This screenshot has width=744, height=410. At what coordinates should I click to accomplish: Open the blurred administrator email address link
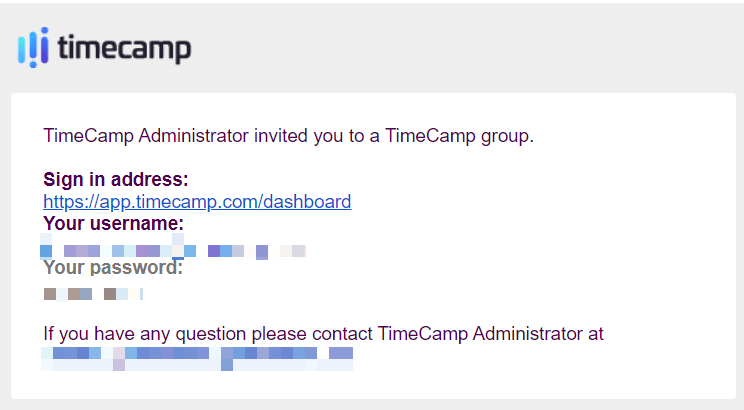coord(197,358)
